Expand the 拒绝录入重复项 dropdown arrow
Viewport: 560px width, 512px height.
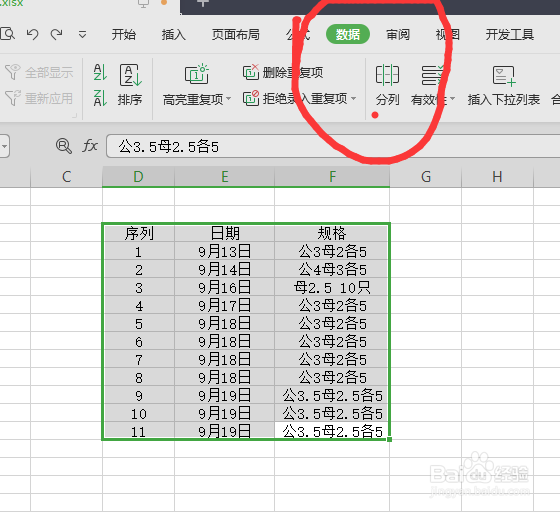coord(354,98)
